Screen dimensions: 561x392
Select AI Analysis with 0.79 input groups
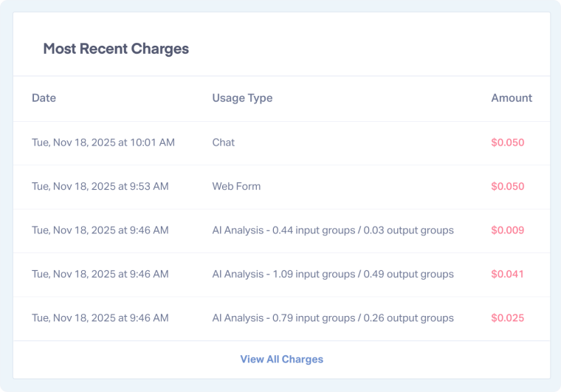point(332,318)
